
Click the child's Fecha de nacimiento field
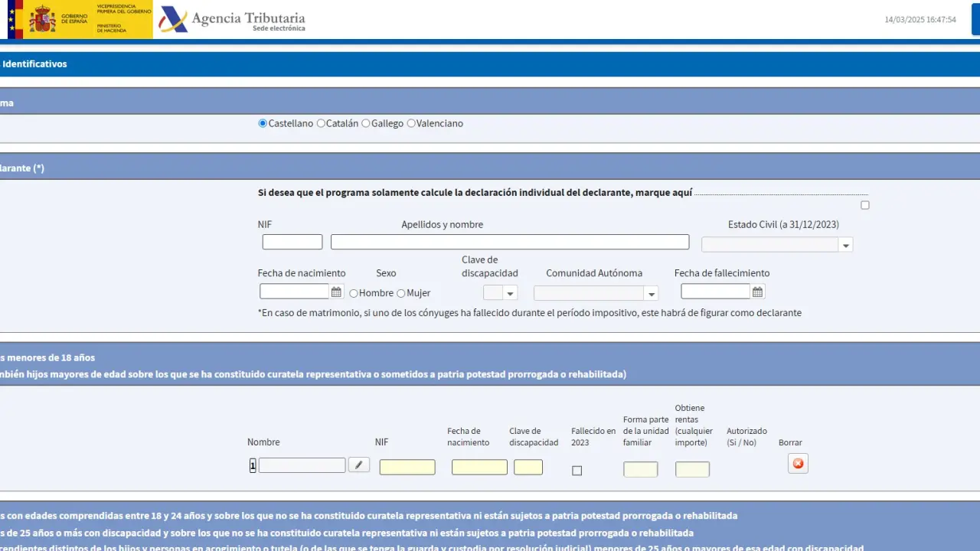click(479, 467)
